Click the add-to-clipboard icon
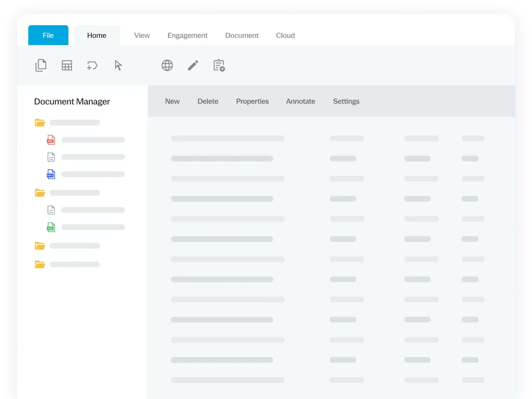The width and height of the screenshot is (532, 399). [x=219, y=65]
